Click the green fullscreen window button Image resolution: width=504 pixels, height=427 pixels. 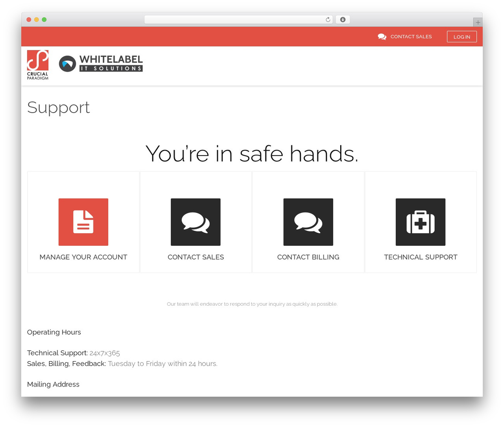coord(44,20)
